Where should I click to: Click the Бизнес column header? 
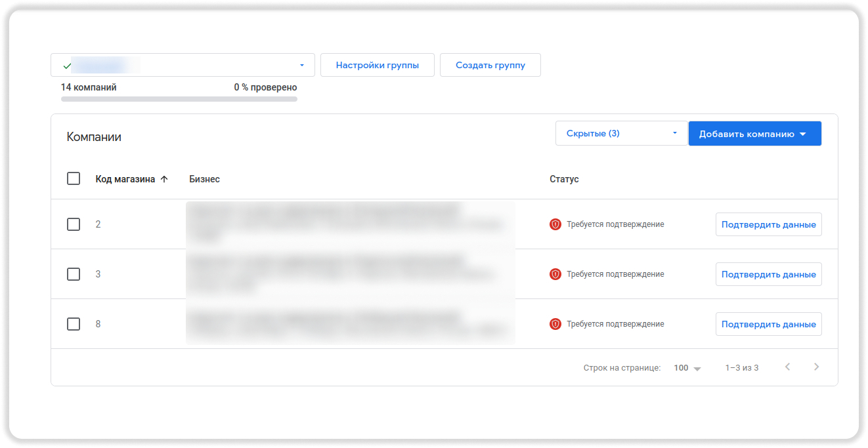tap(204, 179)
